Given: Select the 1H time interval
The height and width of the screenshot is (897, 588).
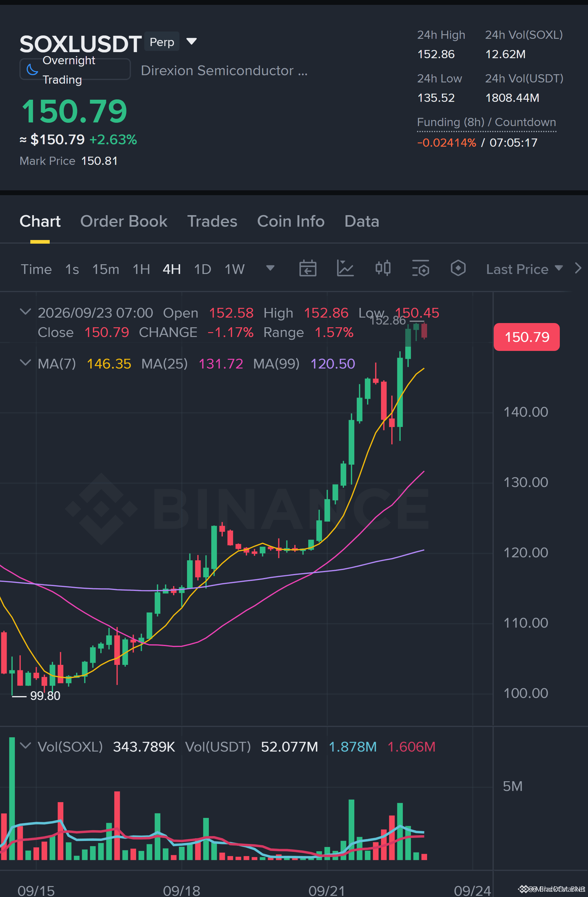Looking at the screenshot, I should 141,269.
